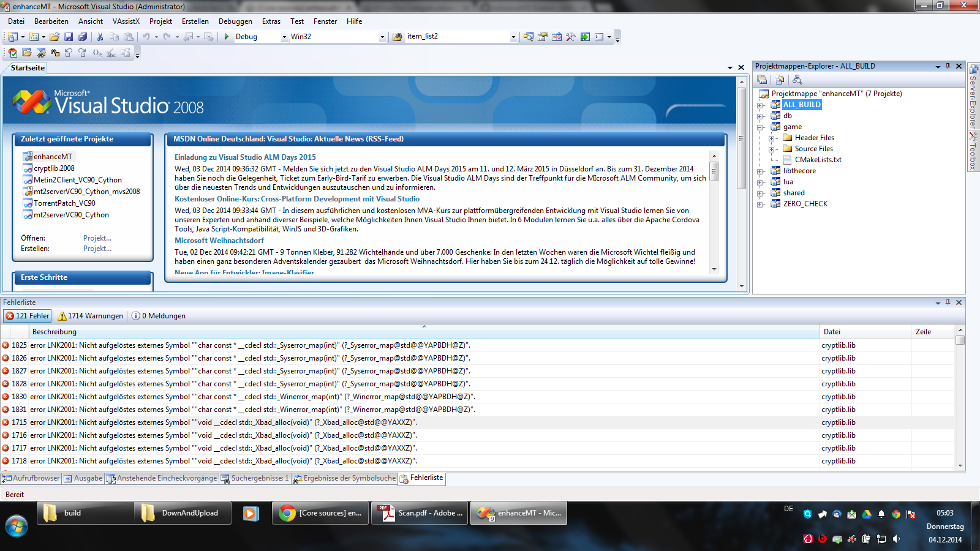Switch to the Aufrufbrowser tab
The image size is (980, 551).
(31, 478)
